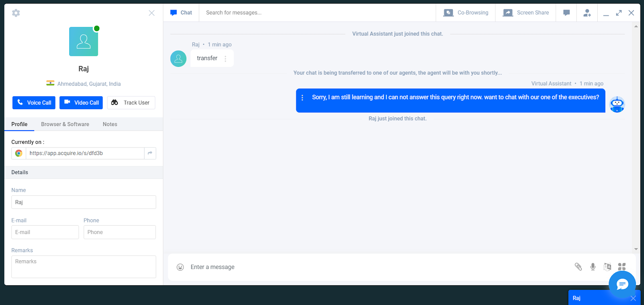644x305 pixels.
Task: Open the floating chat widget bubble
Action: (622, 284)
